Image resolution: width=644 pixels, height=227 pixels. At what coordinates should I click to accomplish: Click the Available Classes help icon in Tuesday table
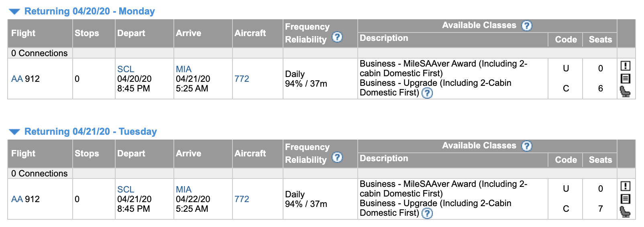click(526, 146)
